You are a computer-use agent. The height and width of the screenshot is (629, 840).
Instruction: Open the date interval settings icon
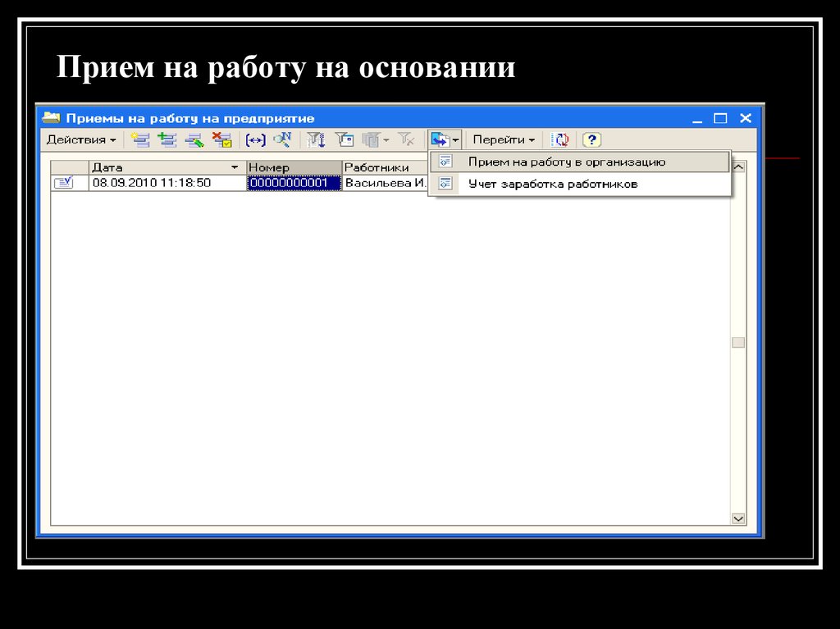255,139
